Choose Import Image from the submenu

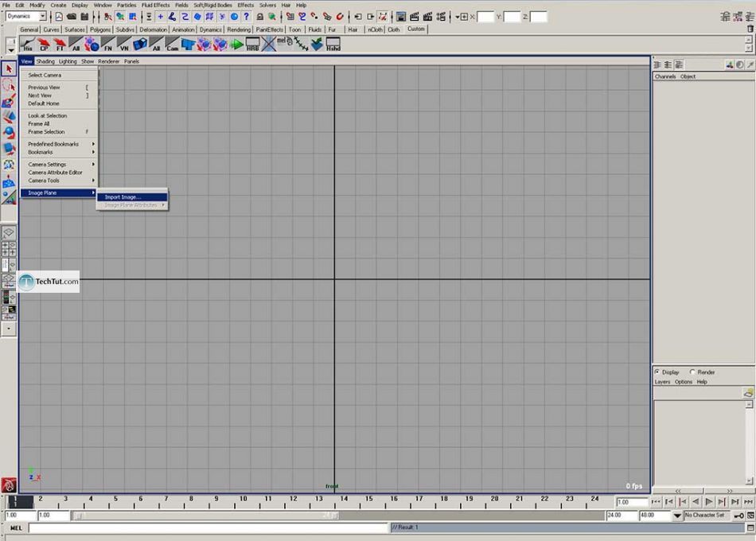tap(123, 197)
